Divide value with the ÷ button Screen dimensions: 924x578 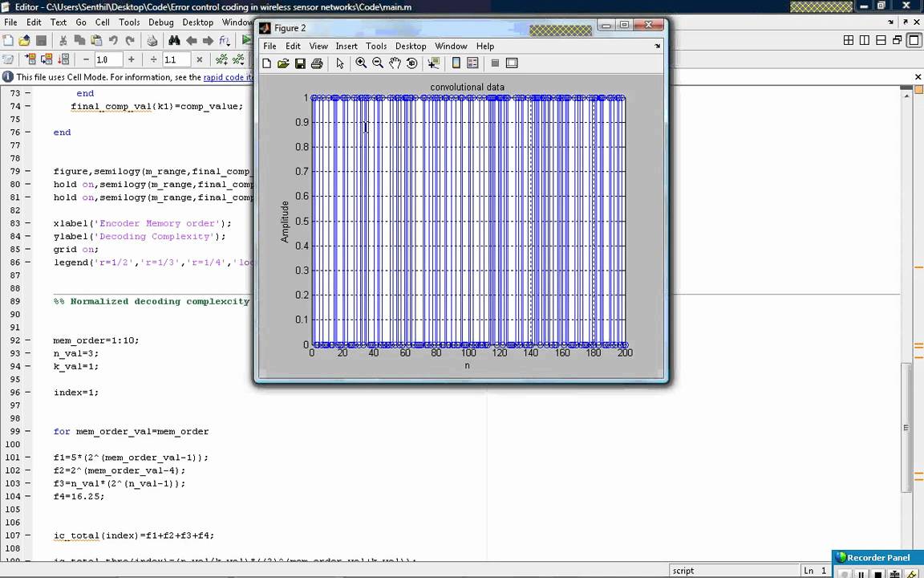(x=153, y=59)
